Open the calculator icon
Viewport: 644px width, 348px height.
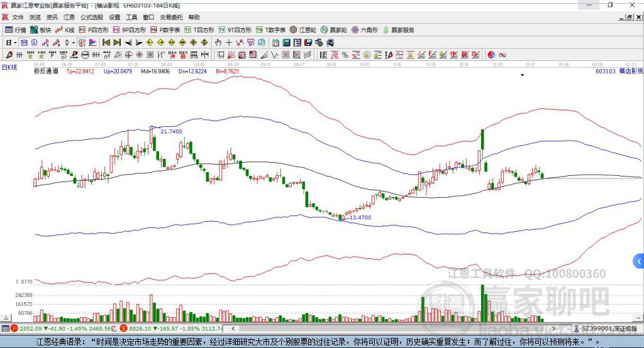287,43
